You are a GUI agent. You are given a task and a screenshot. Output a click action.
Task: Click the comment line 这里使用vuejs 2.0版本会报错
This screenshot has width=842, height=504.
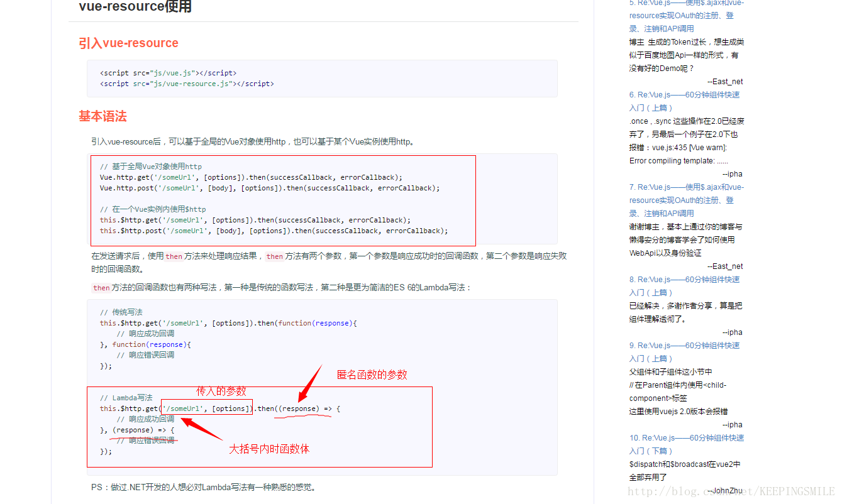click(679, 412)
